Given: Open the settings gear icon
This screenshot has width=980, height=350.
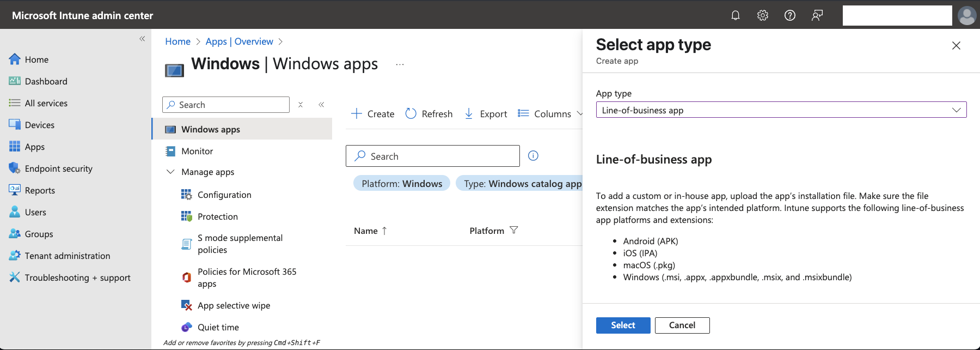Looking at the screenshot, I should (x=762, y=15).
